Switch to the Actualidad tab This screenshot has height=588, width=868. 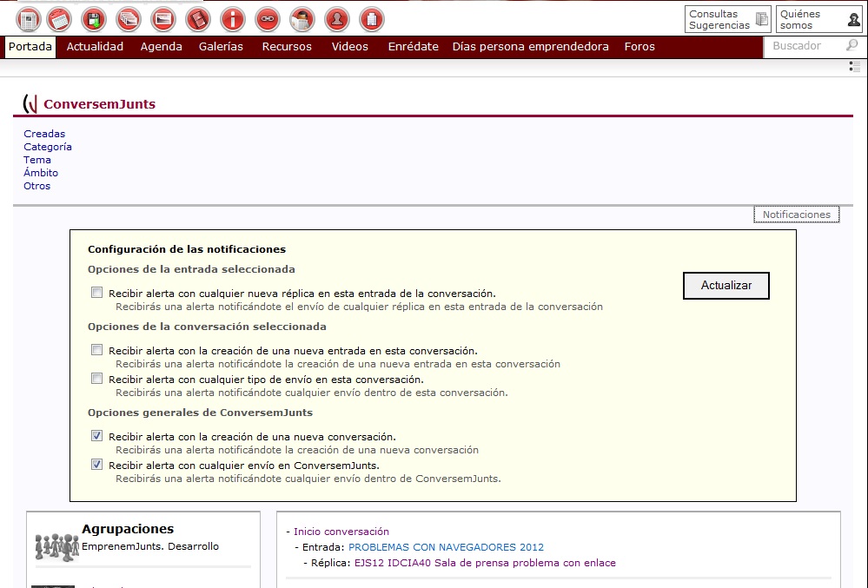pos(95,46)
